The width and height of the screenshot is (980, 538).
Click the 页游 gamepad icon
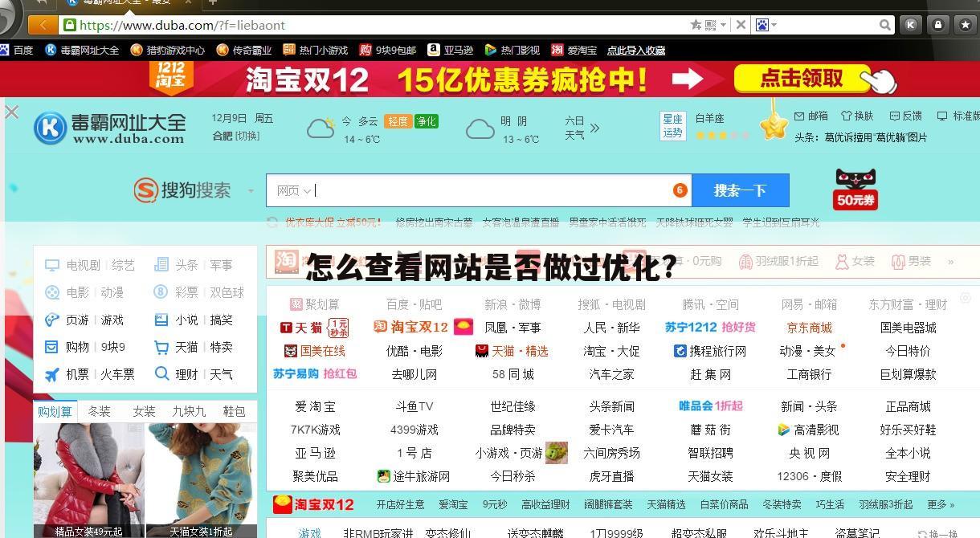(52, 320)
